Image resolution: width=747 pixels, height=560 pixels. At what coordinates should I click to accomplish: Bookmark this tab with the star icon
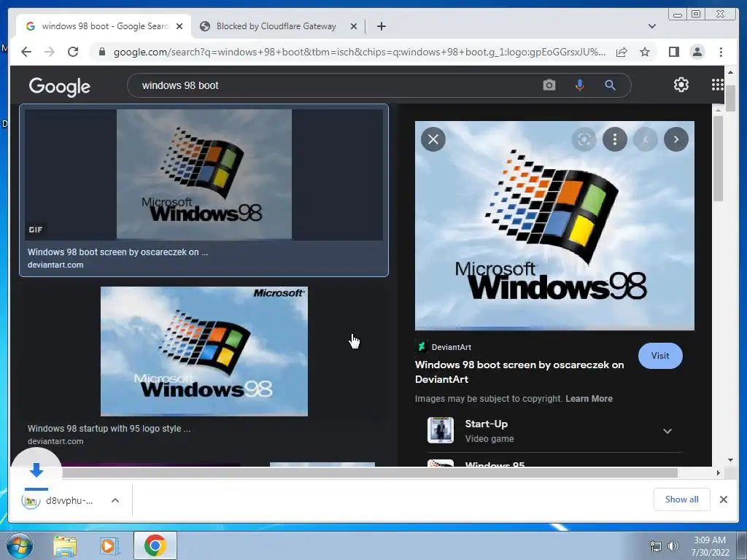tap(645, 52)
